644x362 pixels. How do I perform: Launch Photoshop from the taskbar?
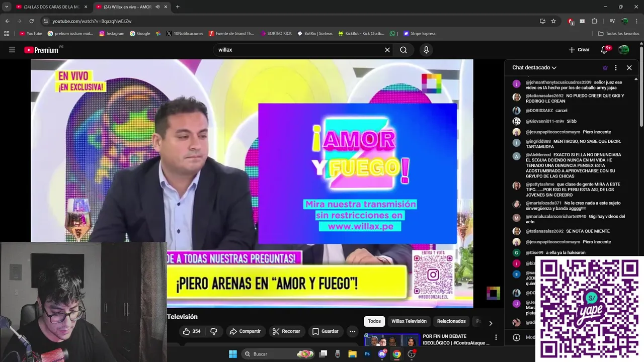tap(367, 354)
